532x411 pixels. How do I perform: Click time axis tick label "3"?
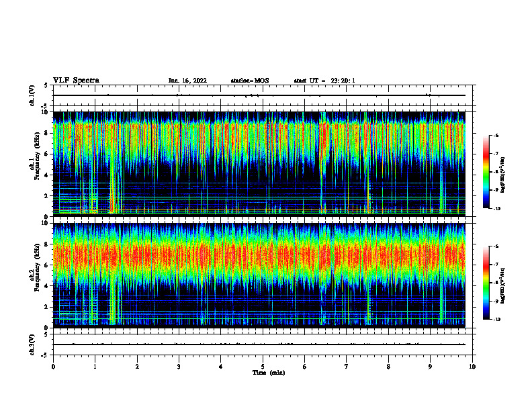pos(179,367)
